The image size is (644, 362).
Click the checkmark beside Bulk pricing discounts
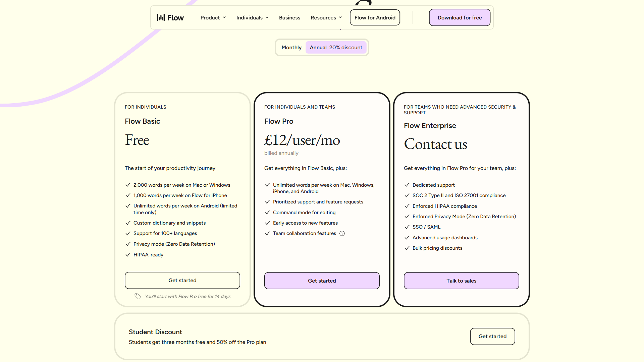point(407,248)
